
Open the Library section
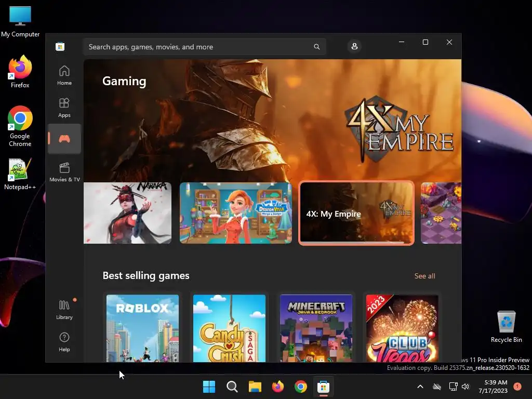tap(64, 310)
